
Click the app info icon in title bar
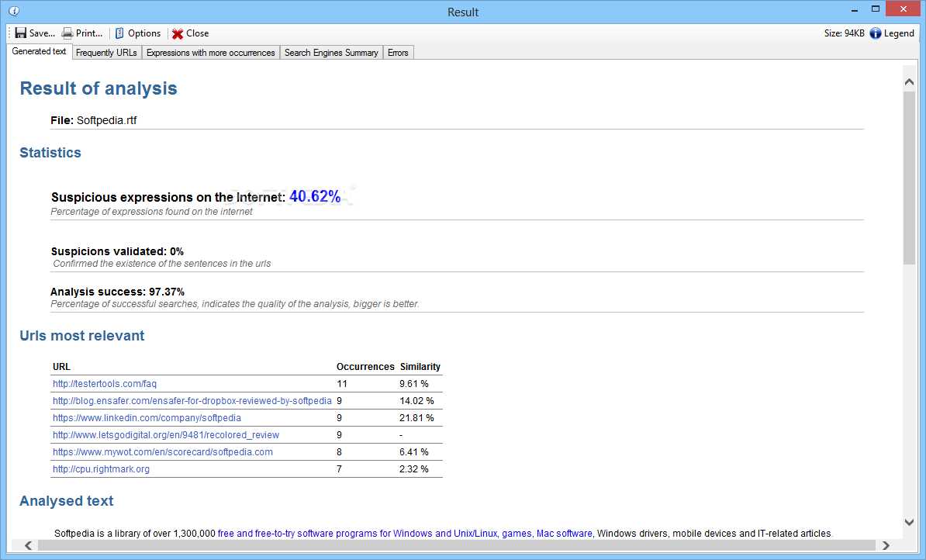click(14, 11)
